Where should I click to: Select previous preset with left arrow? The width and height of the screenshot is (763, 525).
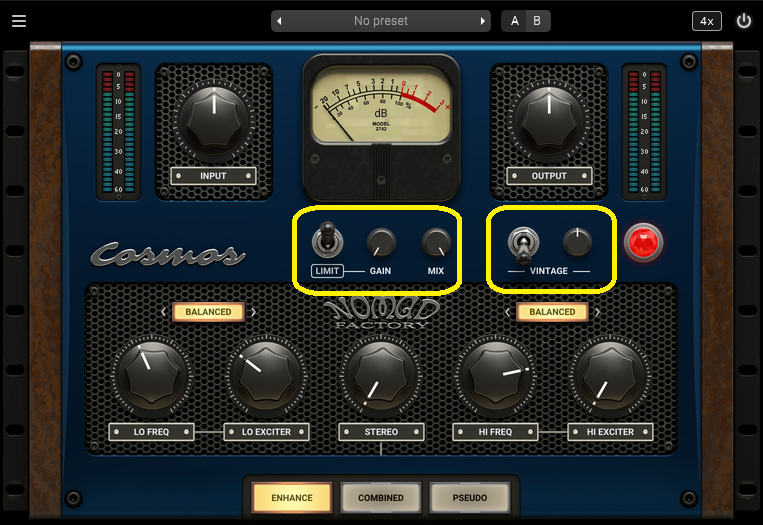279,21
